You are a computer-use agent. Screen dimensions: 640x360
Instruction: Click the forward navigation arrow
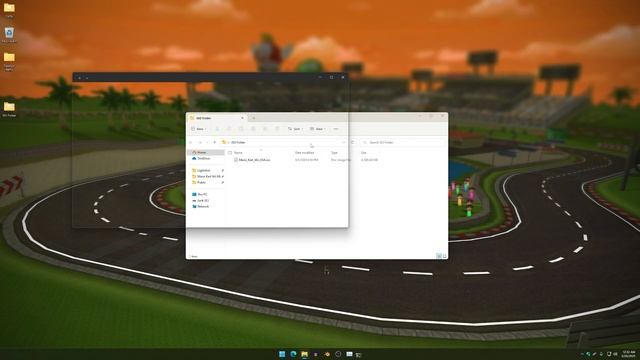tap(200, 142)
